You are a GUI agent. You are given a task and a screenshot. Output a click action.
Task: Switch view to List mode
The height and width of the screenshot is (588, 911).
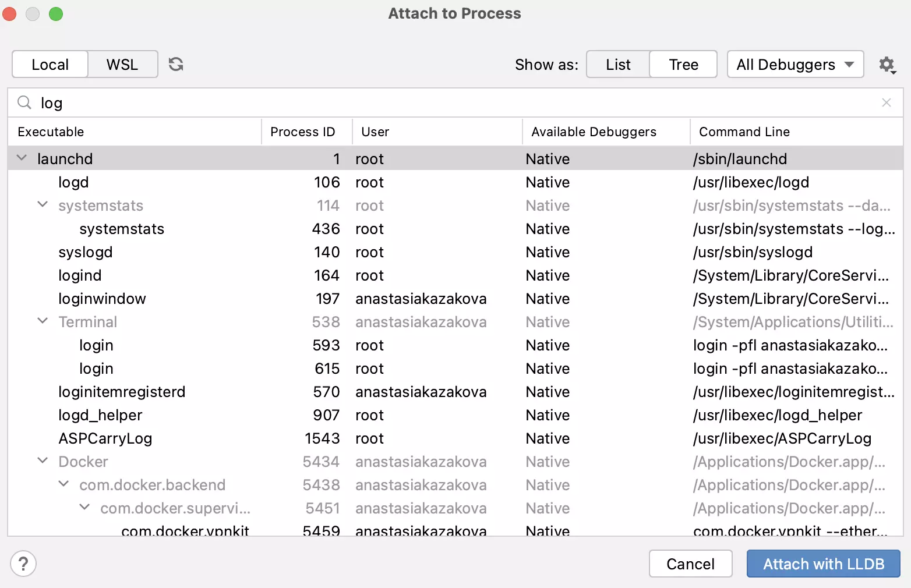click(x=617, y=65)
